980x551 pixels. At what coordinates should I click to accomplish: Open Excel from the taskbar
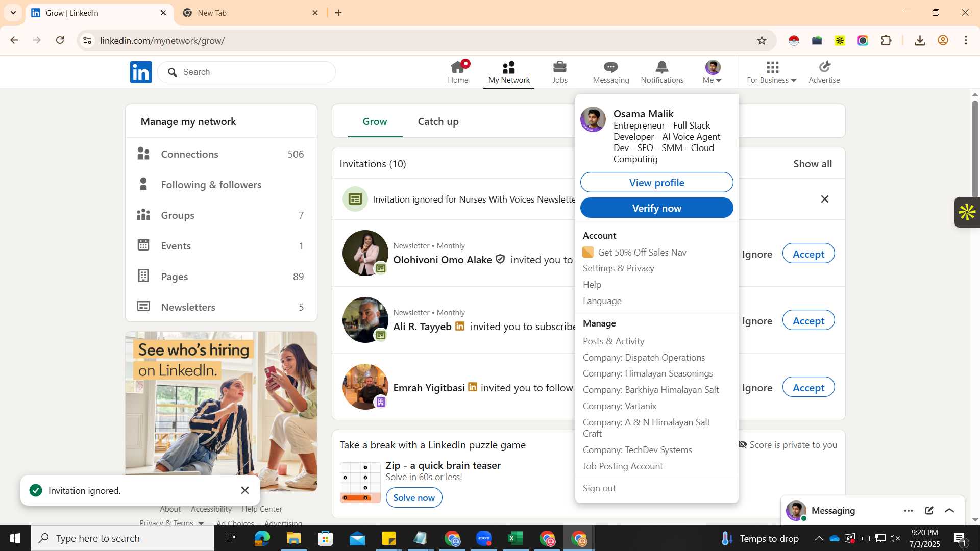click(x=516, y=538)
